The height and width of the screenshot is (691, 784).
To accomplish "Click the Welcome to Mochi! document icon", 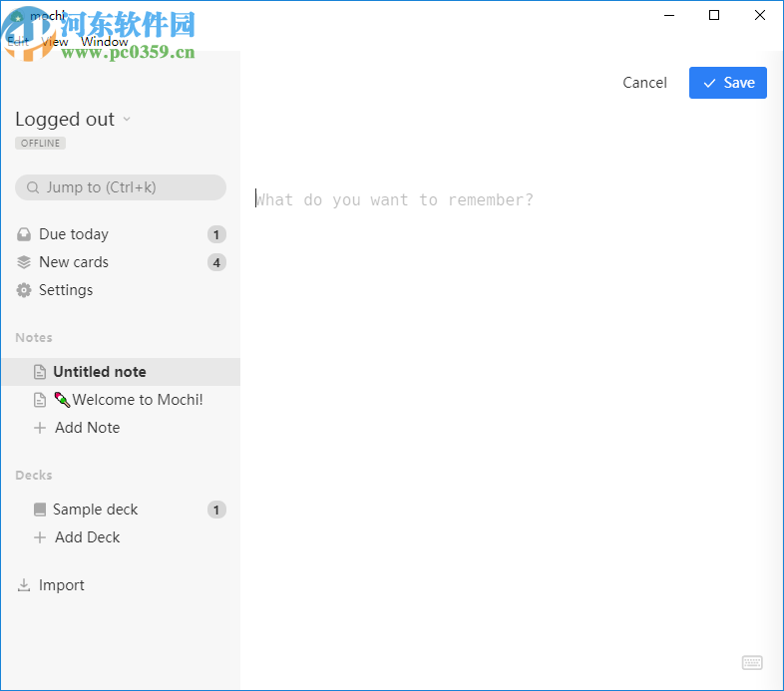I will coord(40,400).
